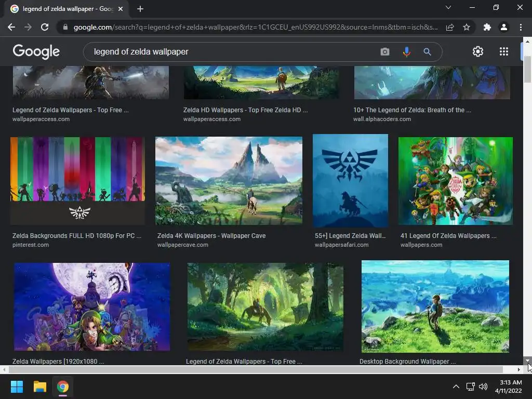
Task: Focus the Google search box
Action: [231, 51]
